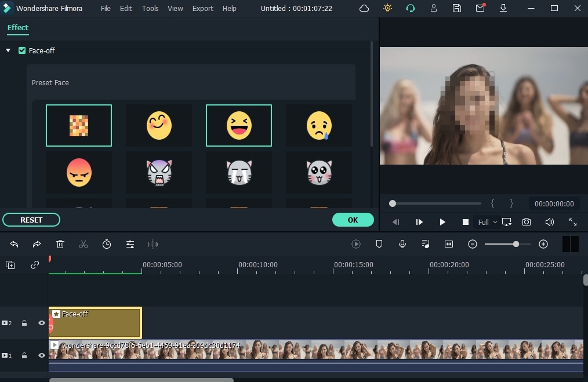Select the crying cat preset face

pyautogui.click(x=239, y=172)
